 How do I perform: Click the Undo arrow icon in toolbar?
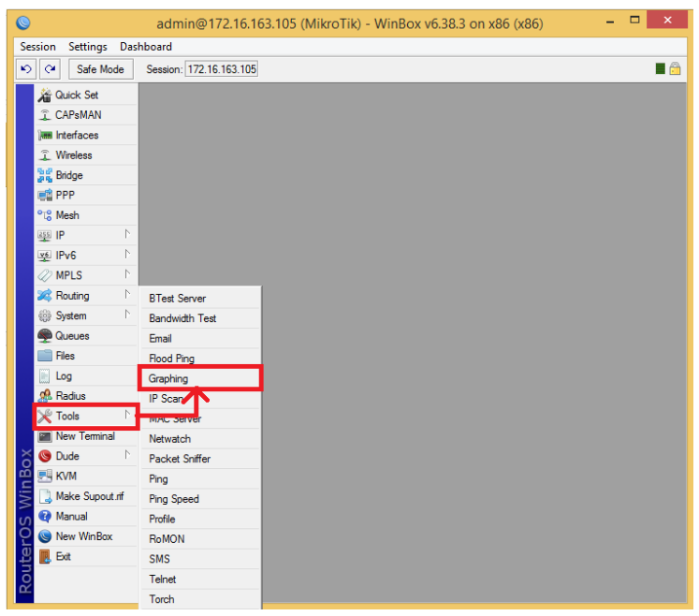tap(26, 69)
